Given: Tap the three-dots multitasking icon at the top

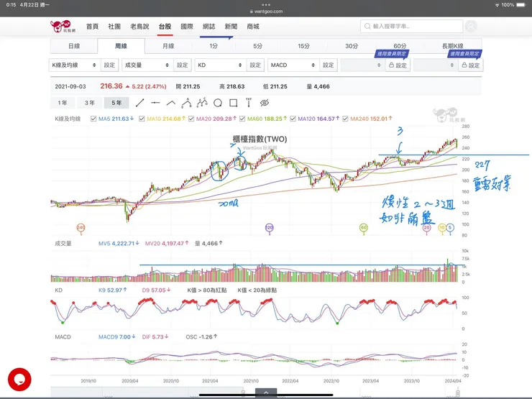Looking at the screenshot, I should coord(266,5).
